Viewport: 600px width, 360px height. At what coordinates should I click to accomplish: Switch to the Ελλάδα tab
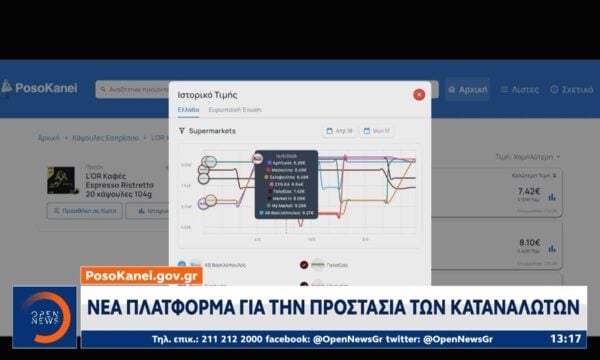click(x=188, y=110)
